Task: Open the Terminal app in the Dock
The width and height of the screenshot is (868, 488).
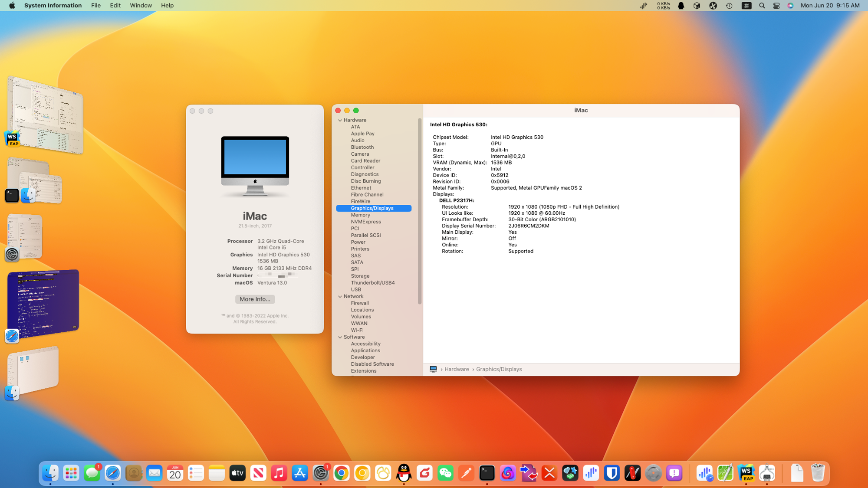Action: (x=487, y=473)
